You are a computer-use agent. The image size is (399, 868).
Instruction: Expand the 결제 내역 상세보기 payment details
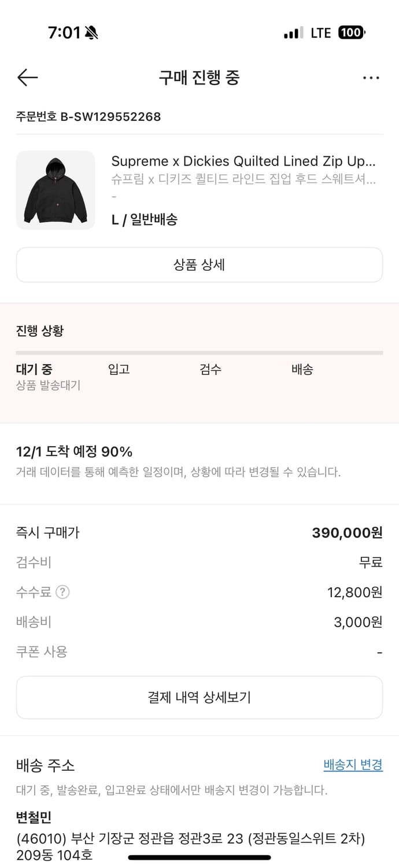(x=199, y=697)
